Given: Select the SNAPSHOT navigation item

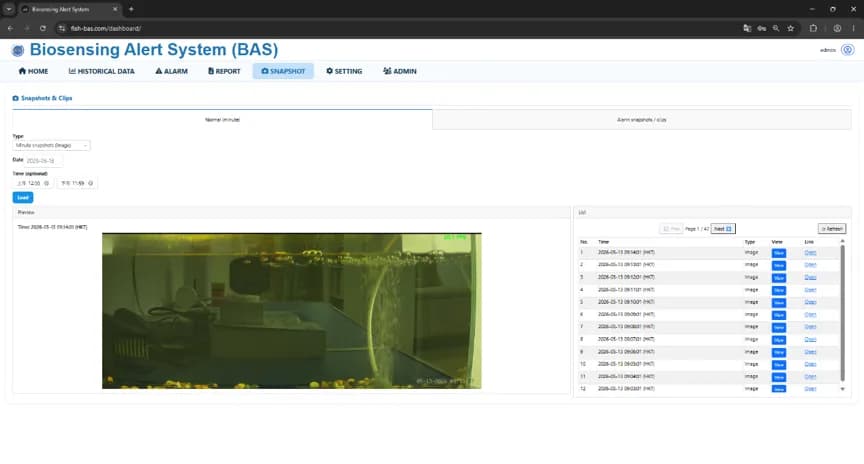Looking at the screenshot, I should pyautogui.click(x=283, y=71).
